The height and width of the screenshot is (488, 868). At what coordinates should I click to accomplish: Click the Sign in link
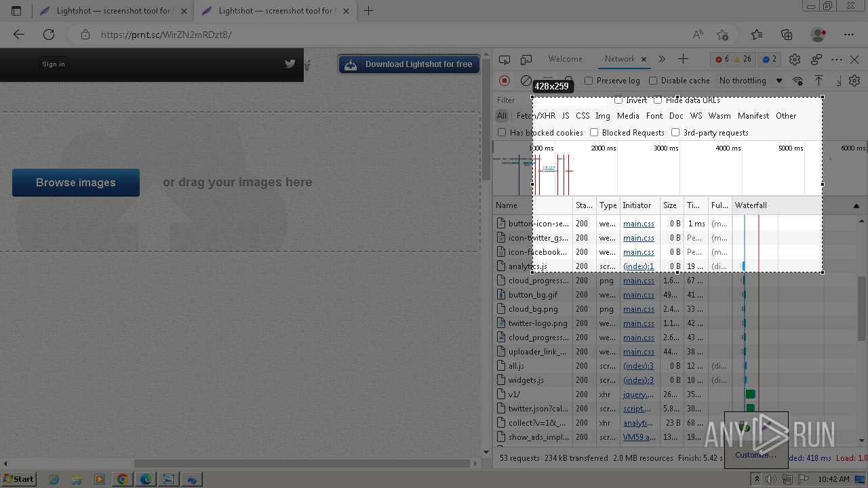pos(54,64)
